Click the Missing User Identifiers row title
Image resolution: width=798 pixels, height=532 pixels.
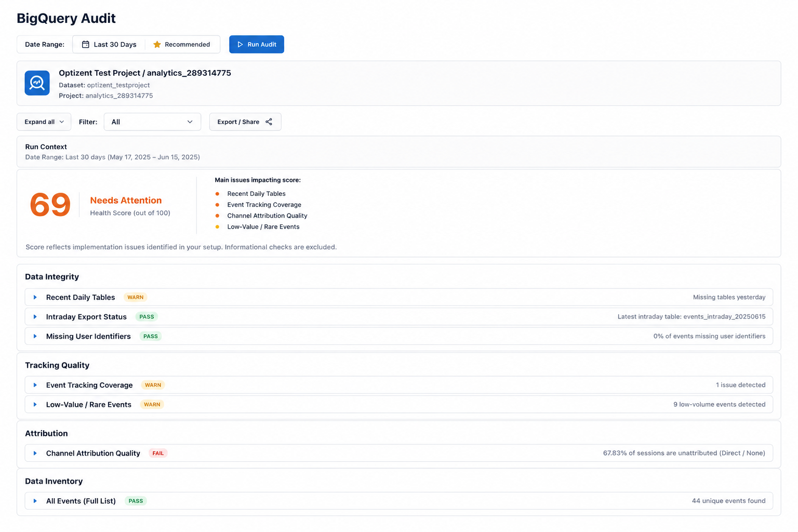tap(88, 336)
